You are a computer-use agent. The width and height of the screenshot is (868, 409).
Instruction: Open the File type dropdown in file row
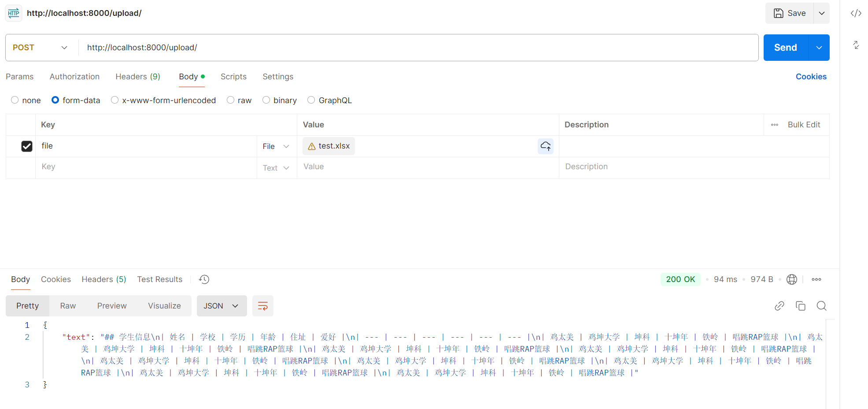(x=276, y=146)
